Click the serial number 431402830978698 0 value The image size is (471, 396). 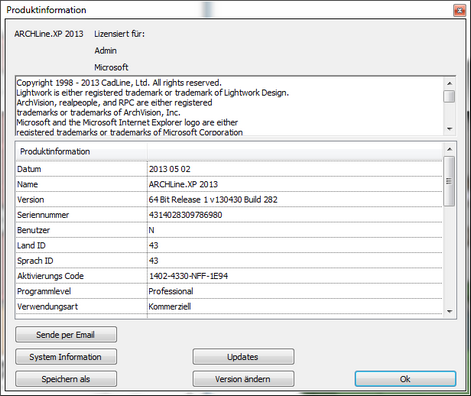tap(185, 215)
